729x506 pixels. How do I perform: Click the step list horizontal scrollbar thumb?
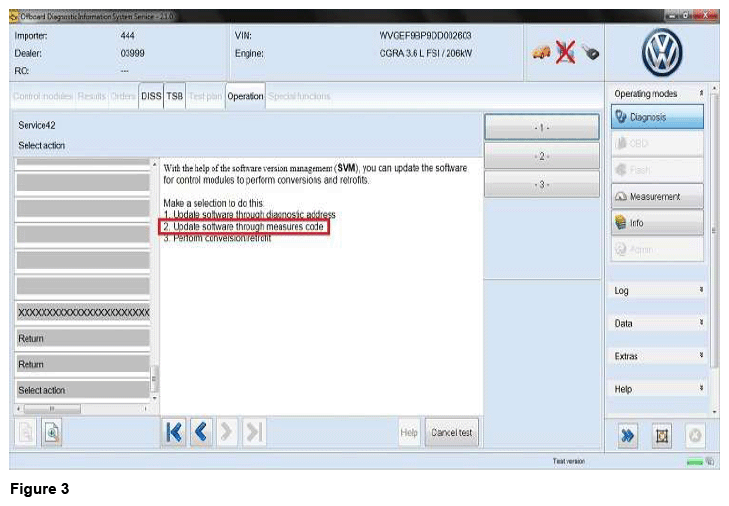coord(53,409)
